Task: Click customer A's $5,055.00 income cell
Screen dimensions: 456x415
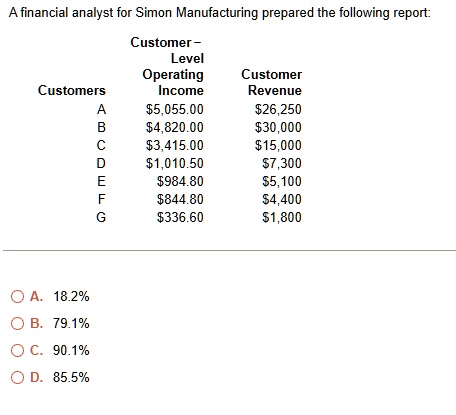Action: point(175,109)
